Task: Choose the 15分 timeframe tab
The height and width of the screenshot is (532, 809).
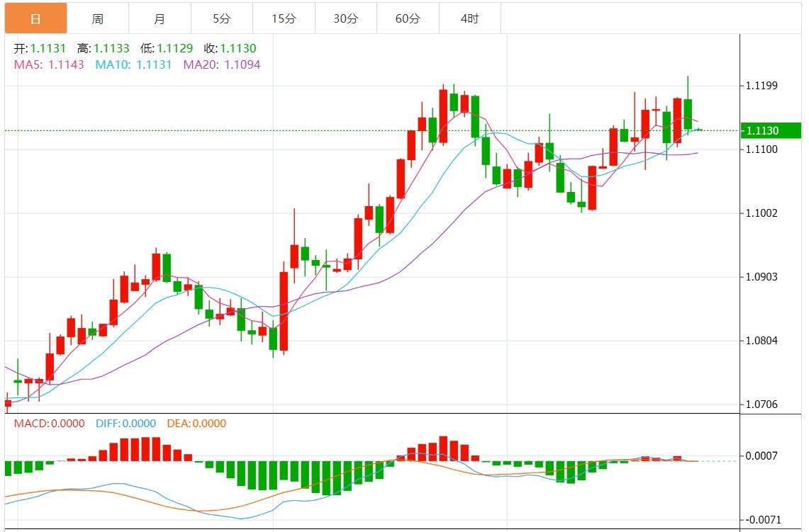Action: (284, 19)
